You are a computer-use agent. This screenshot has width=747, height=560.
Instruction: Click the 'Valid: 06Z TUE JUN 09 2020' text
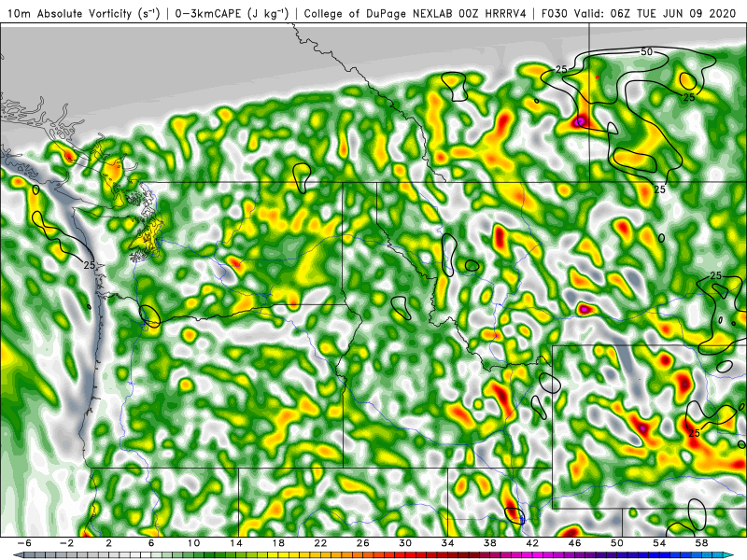pos(655,14)
